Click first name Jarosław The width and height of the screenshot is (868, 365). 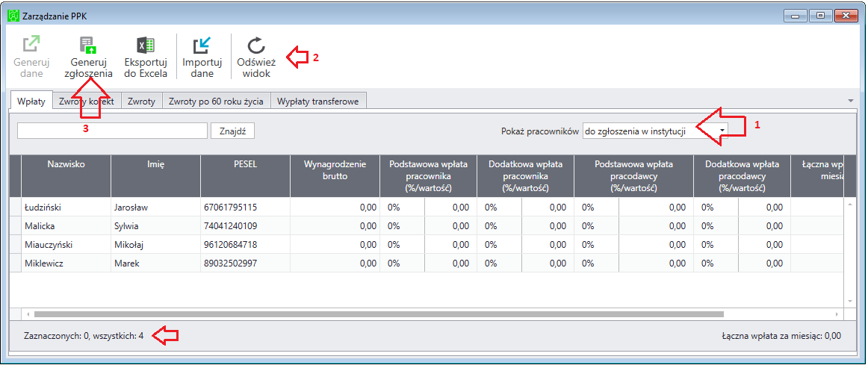click(156, 208)
